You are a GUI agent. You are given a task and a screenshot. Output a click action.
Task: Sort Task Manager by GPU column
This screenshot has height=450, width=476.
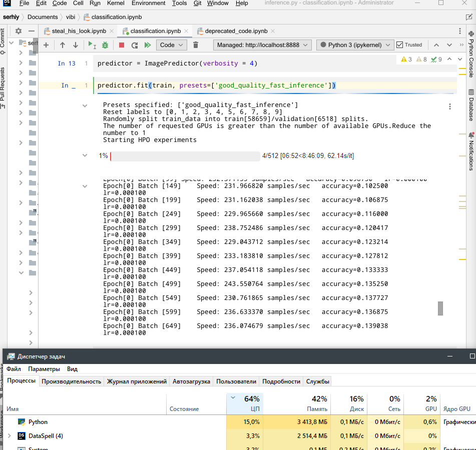pos(422,404)
